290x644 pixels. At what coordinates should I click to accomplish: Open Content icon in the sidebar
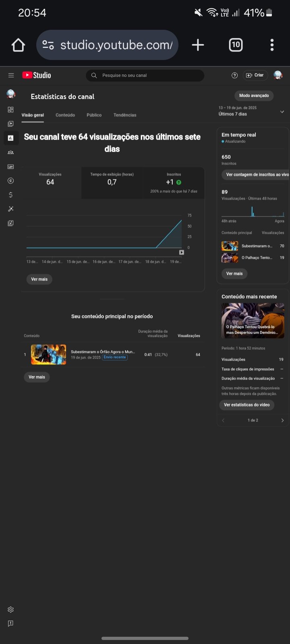coord(11,124)
